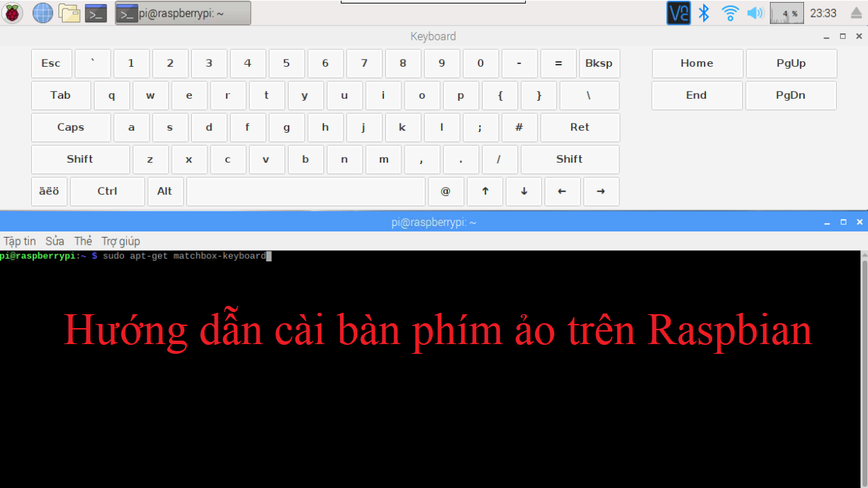This screenshot has width=868, height=488.
Task: Select the pi@raspberrypi taskbar window button
Action: [183, 13]
